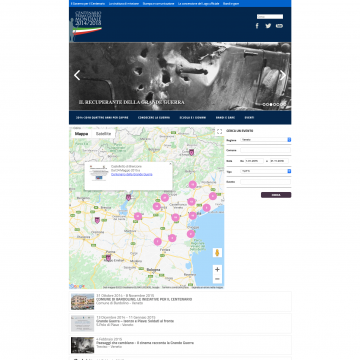This screenshot has width=360, height=360.
Task: Zoom out the map with minus button
Action: (217, 279)
